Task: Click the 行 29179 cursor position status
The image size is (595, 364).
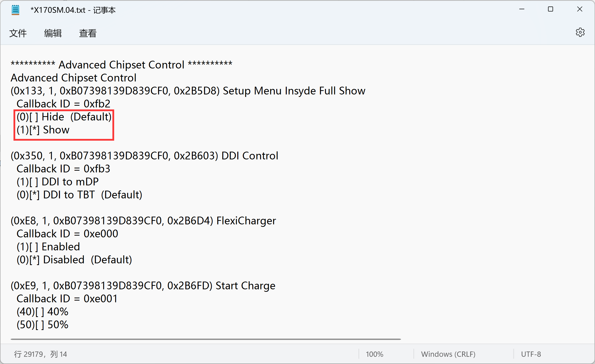Action: coord(40,354)
